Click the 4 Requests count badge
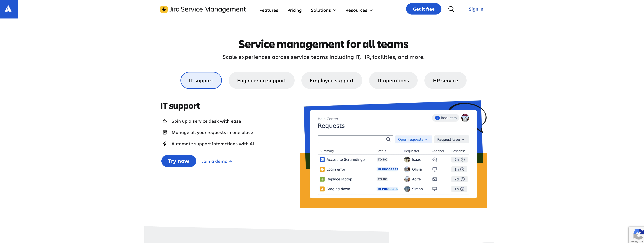 pyautogui.click(x=446, y=118)
